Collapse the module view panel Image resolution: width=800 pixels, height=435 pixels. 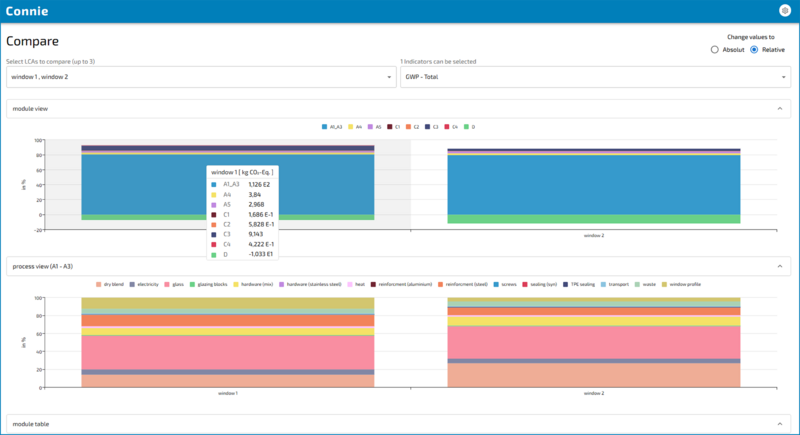coord(778,107)
